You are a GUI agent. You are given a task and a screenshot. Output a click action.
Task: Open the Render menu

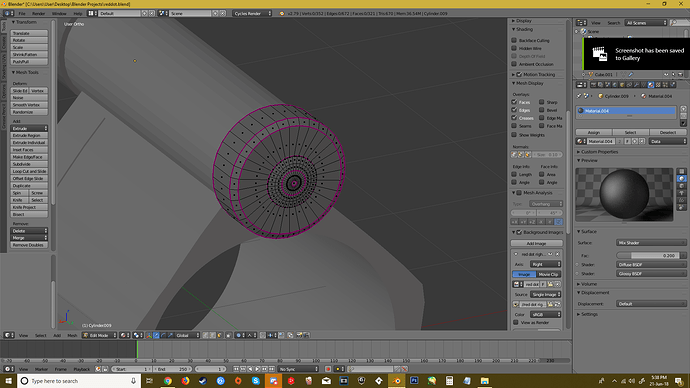click(x=39, y=14)
